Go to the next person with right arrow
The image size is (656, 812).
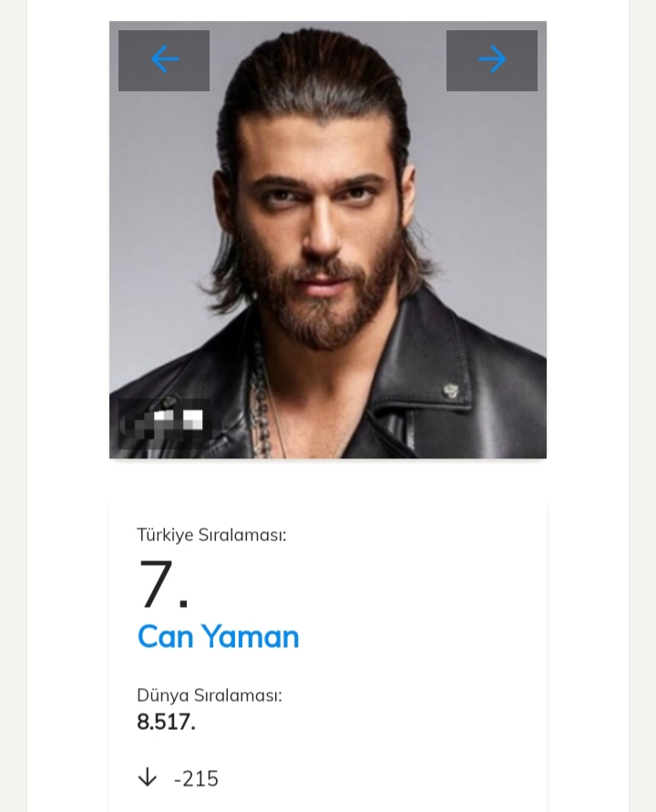(492, 60)
